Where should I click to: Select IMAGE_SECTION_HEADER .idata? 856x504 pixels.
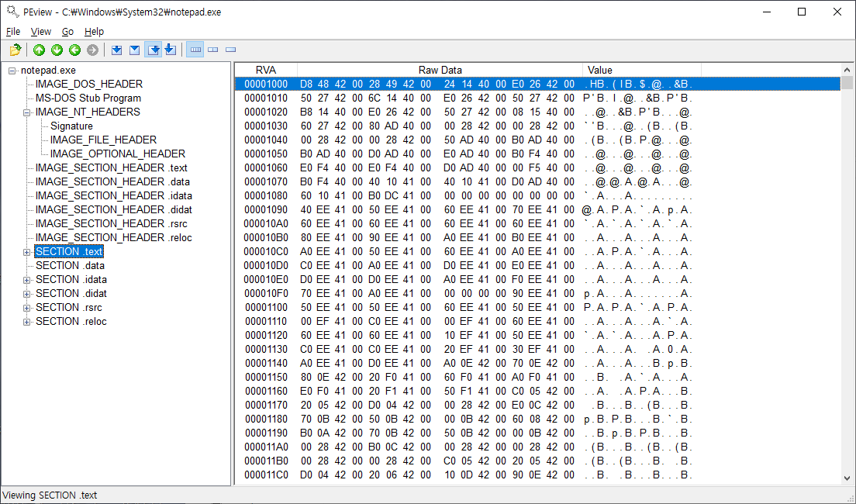[x=113, y=195]
